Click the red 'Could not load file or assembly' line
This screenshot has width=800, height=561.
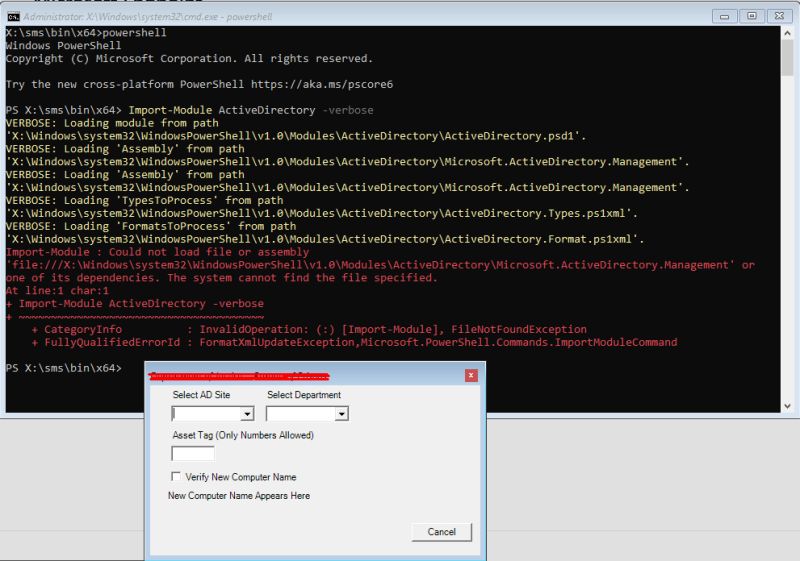[157, 252]
